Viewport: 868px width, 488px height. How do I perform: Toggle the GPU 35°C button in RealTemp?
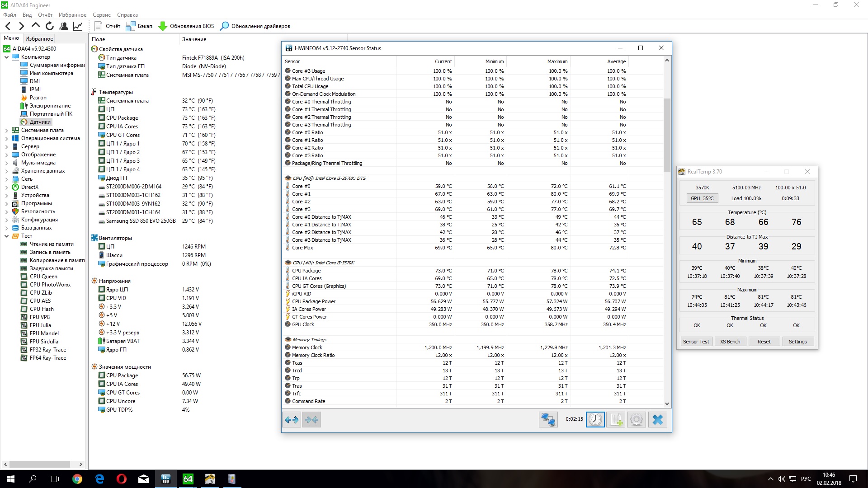[x=702, y=198]
